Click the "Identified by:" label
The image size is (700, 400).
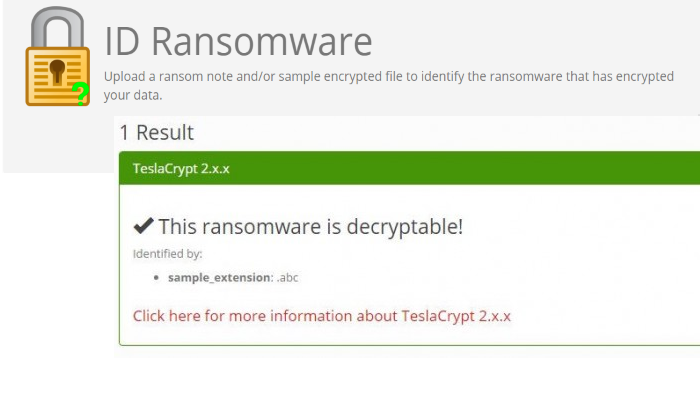click(168, 254)
